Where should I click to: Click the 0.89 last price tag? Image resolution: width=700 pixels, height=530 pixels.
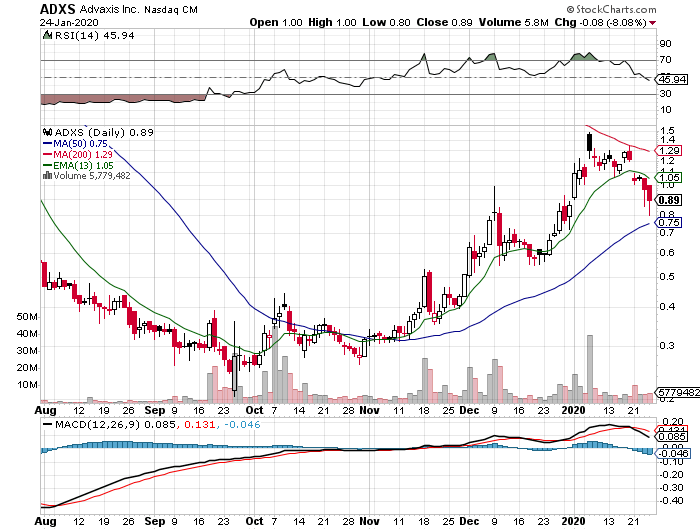click(669, 200)
